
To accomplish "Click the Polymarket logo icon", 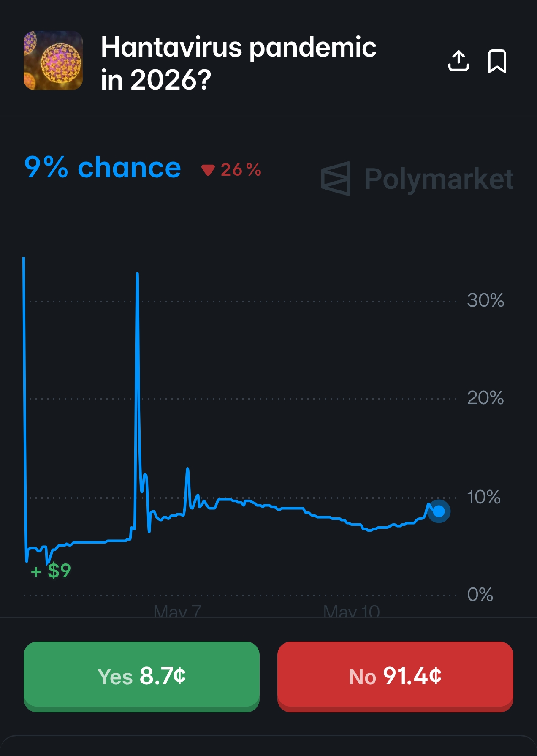I will point(336,179).
